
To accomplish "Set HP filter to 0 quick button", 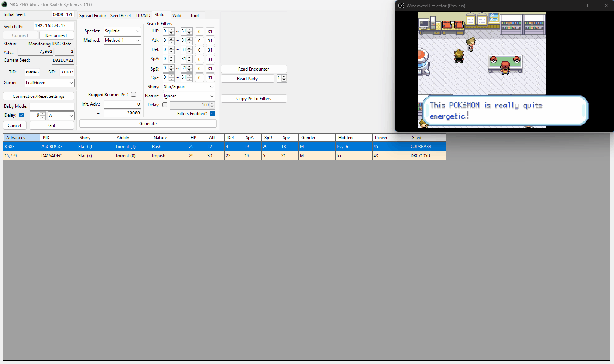I will tap(199, 31).
